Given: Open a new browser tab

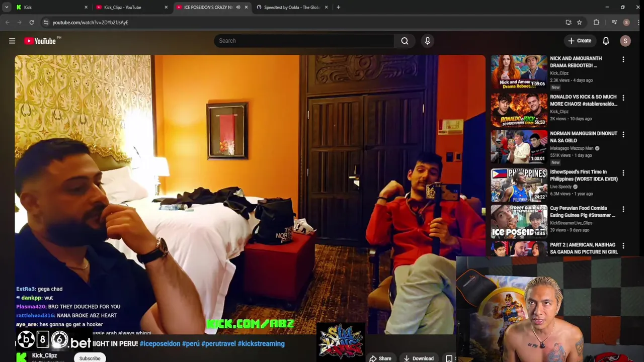Looking at the screenshot, I should coord(338,7).
